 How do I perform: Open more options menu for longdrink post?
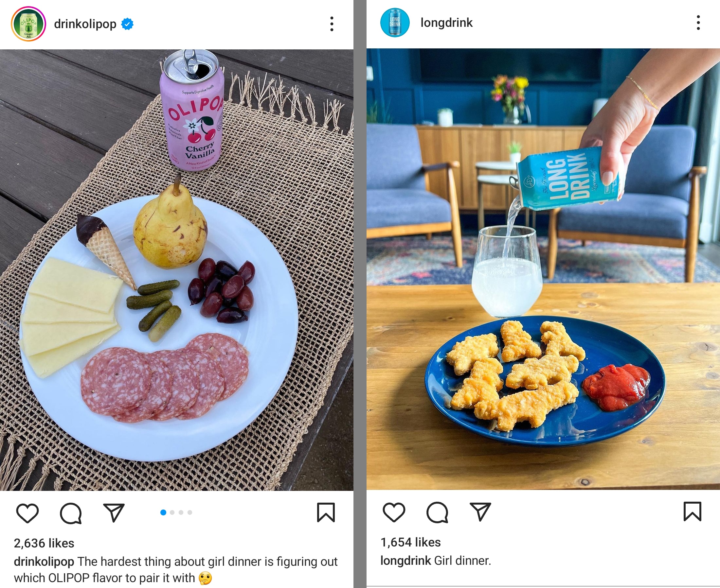698,23
